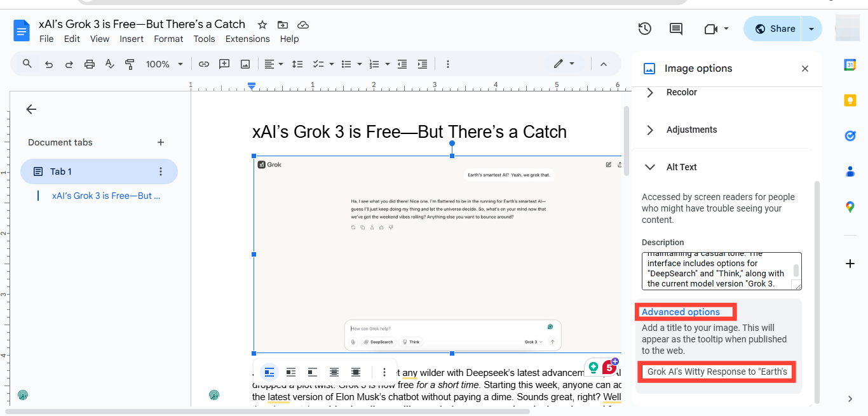Decrease the indent
The width and height of the screenshot is (868, 416).
402,64
